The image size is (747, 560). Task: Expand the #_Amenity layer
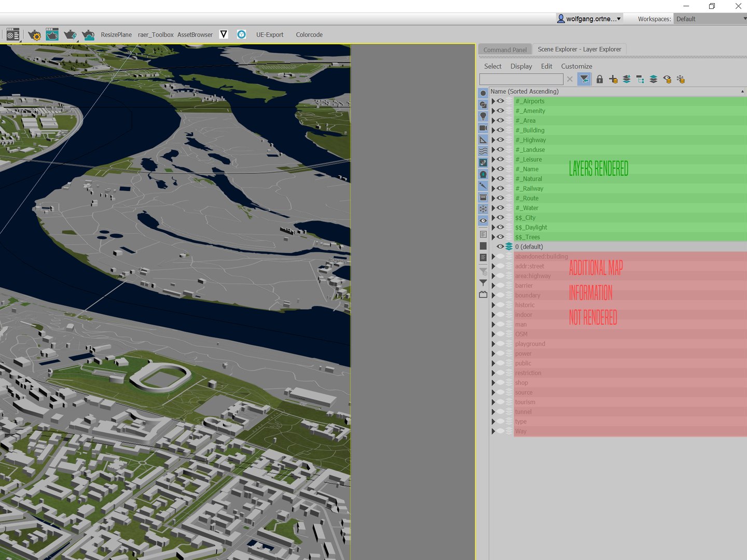pos(494,111)
